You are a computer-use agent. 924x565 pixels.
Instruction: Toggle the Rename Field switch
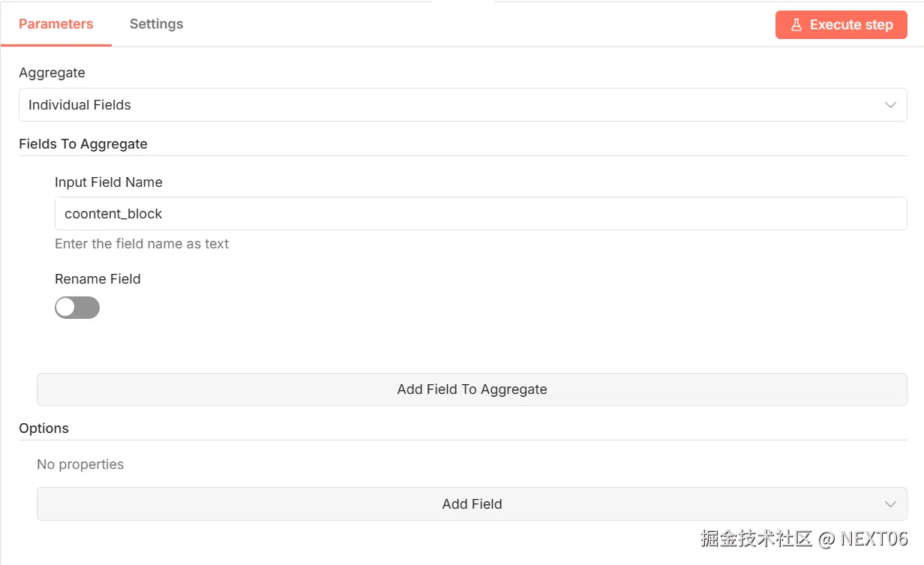pos(77,308)
